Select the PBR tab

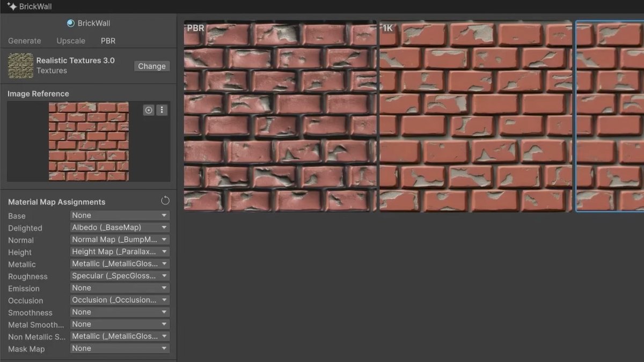click(108, 41)
